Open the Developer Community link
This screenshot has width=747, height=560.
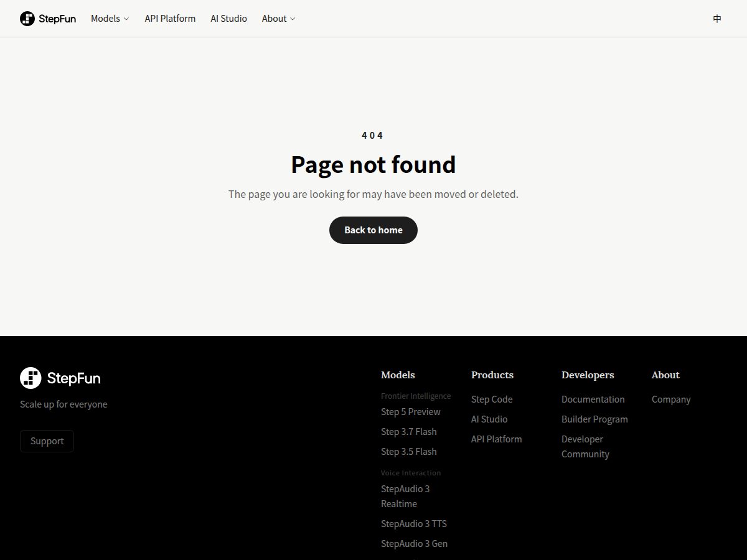(x=585, y=447)
